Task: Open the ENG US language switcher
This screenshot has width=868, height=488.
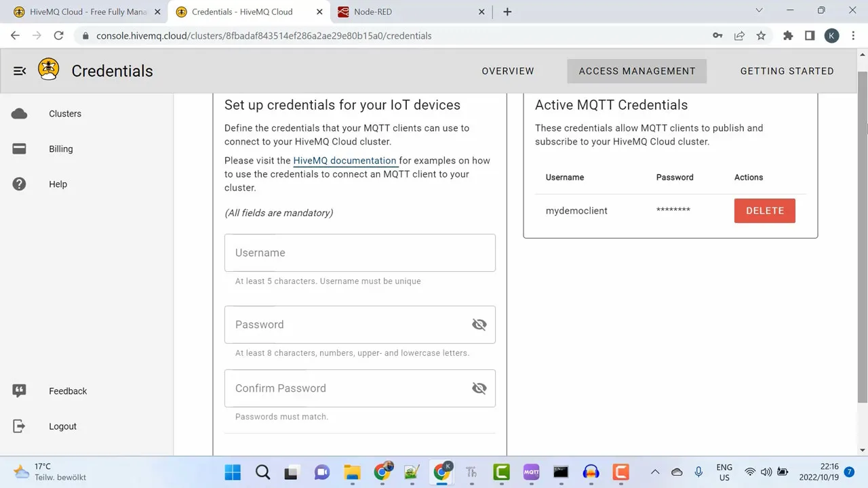Action: 724,472
